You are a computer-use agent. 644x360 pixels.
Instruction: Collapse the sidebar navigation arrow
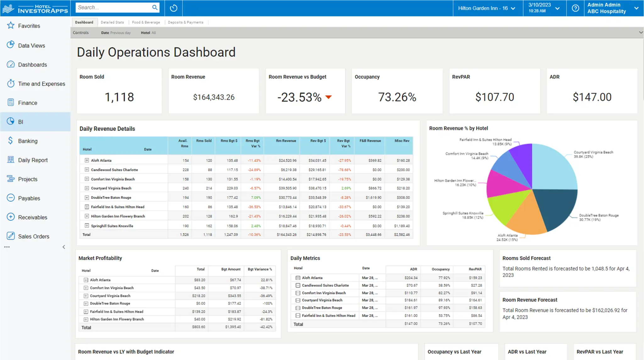(x=64, y=247)
